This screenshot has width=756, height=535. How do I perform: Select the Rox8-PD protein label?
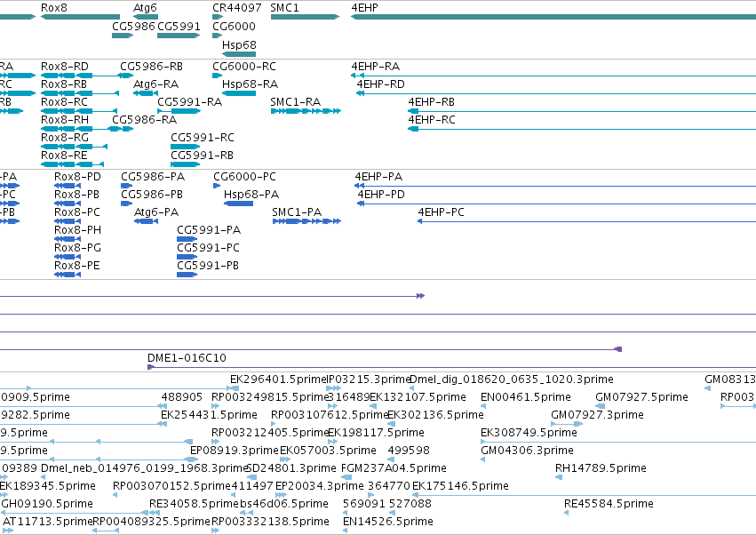pyautogui.click(x=77, y=177)
